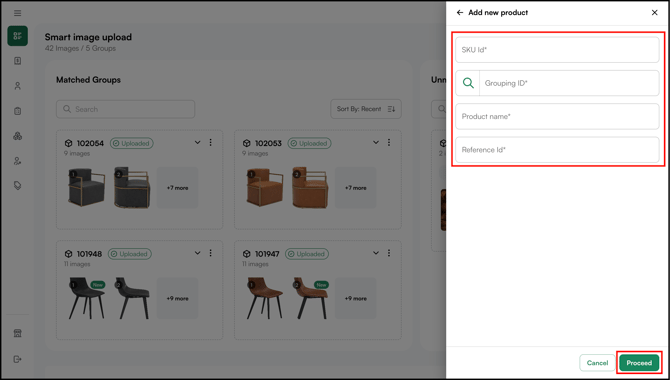Click Uploaded badge on group 102053
670x380 pixels.
(x=309, y=143)
